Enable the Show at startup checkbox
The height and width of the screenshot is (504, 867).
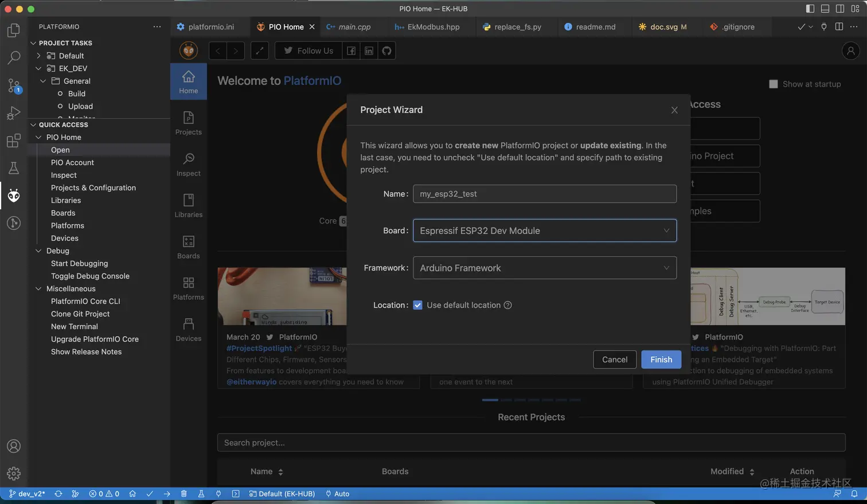[x=773, y=84]
